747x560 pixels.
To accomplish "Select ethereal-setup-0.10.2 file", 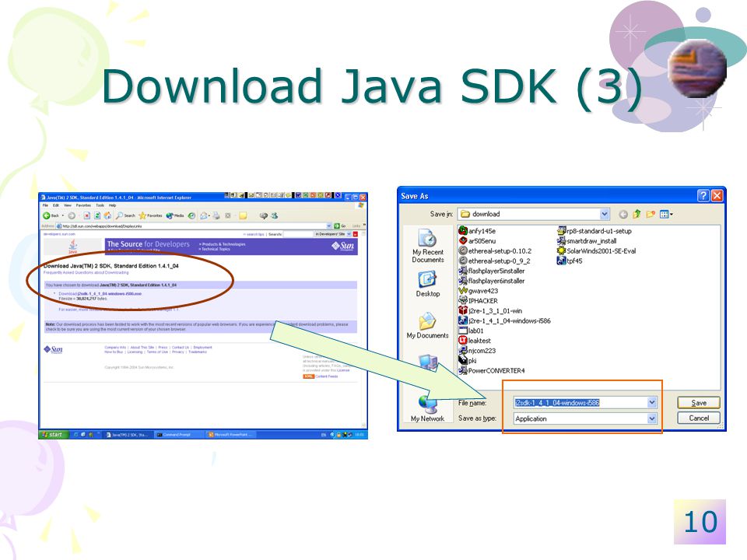I will point(495,251).
